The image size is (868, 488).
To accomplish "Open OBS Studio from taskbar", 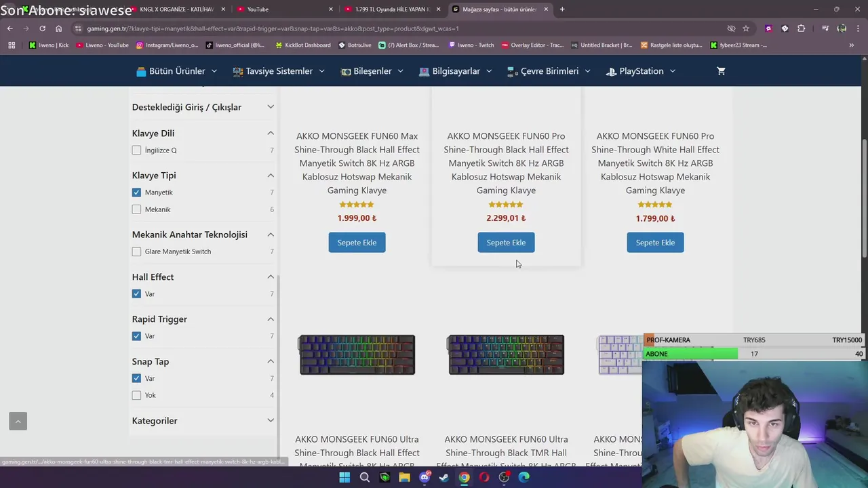I will click(504, 477).
